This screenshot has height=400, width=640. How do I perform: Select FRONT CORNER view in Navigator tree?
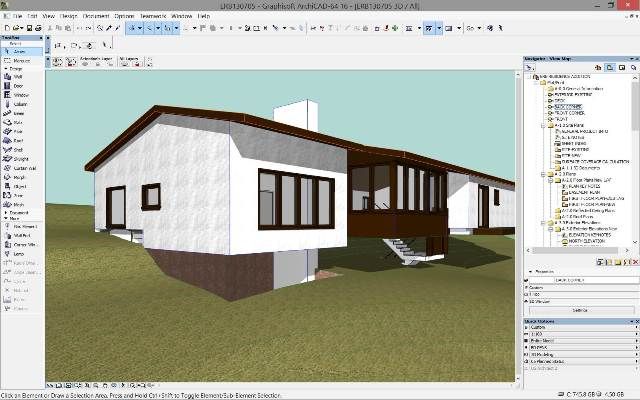[570, 113]
